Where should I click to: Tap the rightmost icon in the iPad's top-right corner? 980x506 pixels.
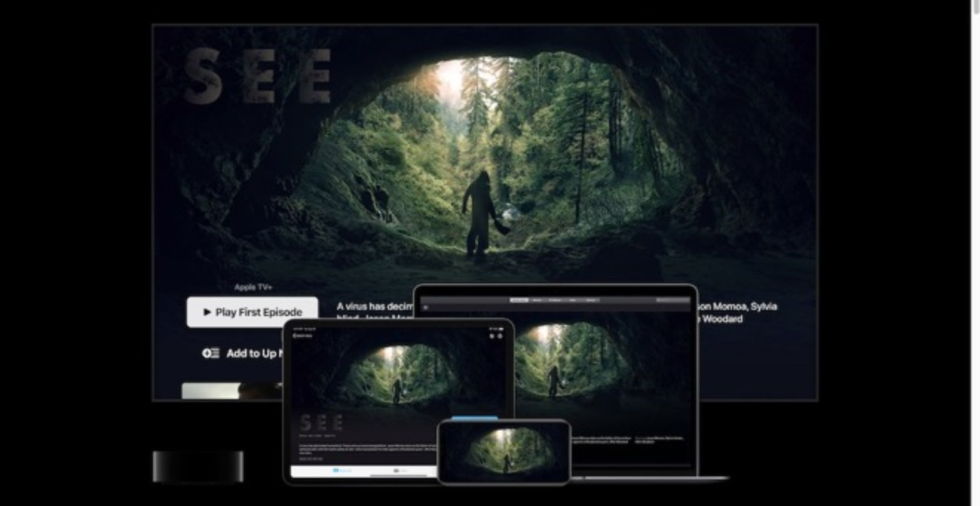[x=501, y=336]
